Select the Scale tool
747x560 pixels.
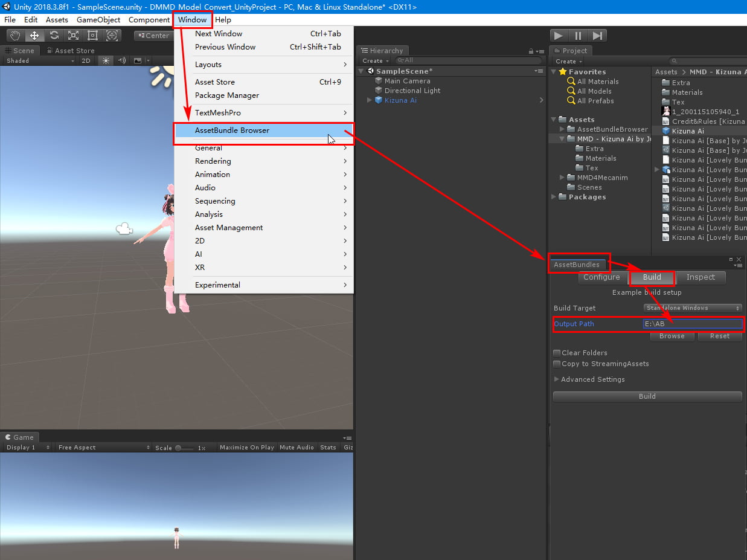(x=73, y=35)
